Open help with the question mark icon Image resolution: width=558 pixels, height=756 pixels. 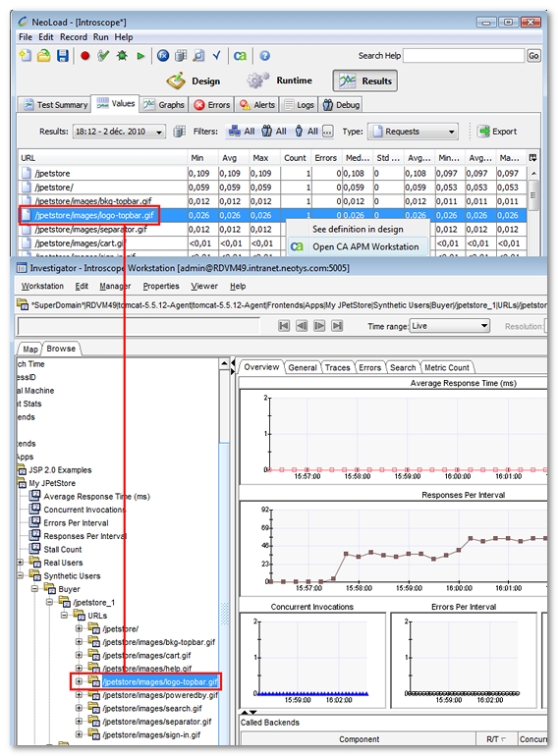click(x=264, y=56)
